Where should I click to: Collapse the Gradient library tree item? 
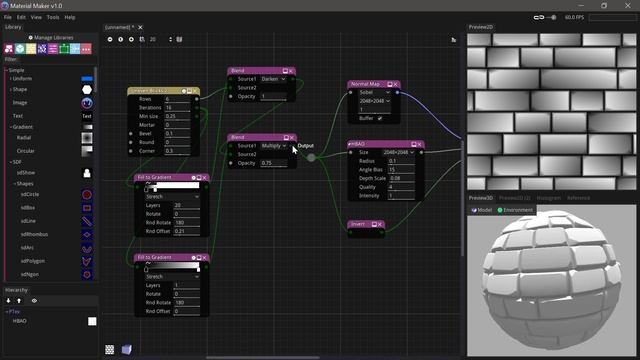[x=11, y=127]
